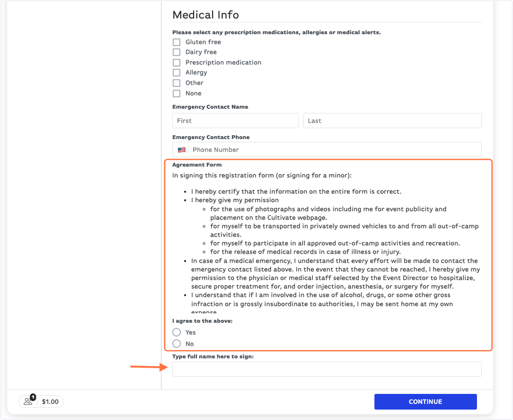Click the 'I hereby give my permission' bullet
513x420 pixels.
235,200
